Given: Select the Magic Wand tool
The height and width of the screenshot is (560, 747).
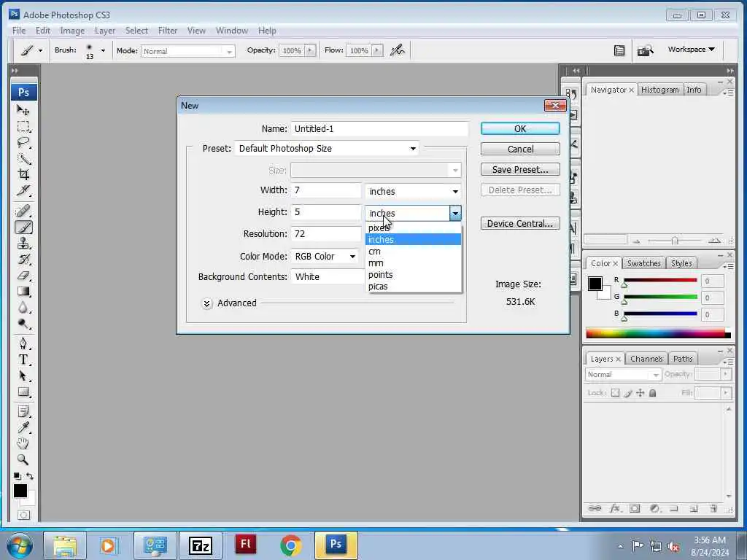Looking at the screenshot, I should coord(23,158).
